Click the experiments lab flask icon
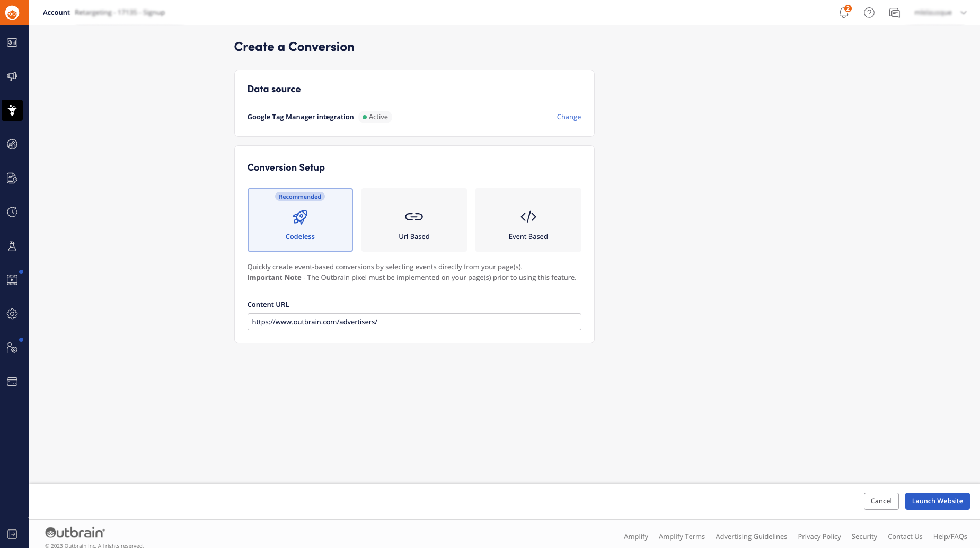Image resolution: width=980 pixels, height=548 pixels. (12, 246)
